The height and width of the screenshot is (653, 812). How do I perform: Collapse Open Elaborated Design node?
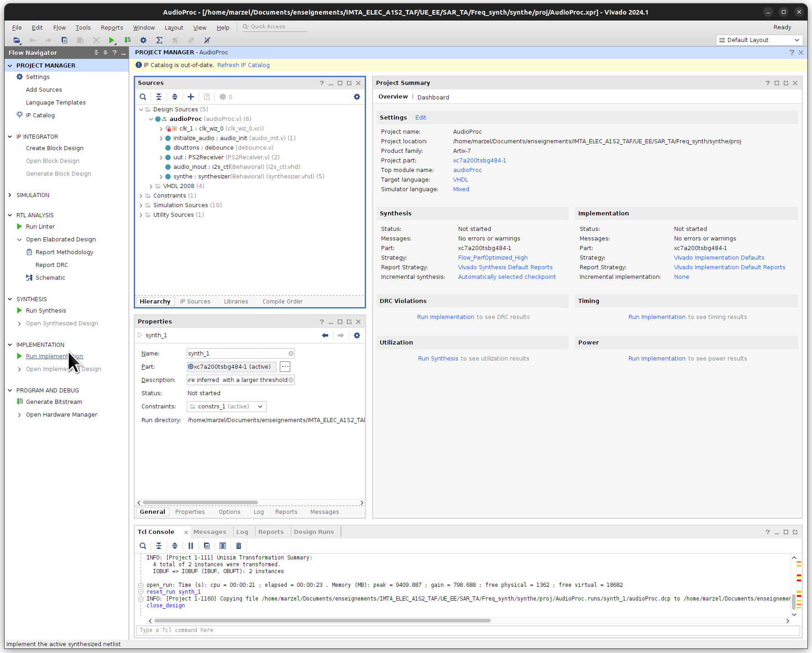20,240
